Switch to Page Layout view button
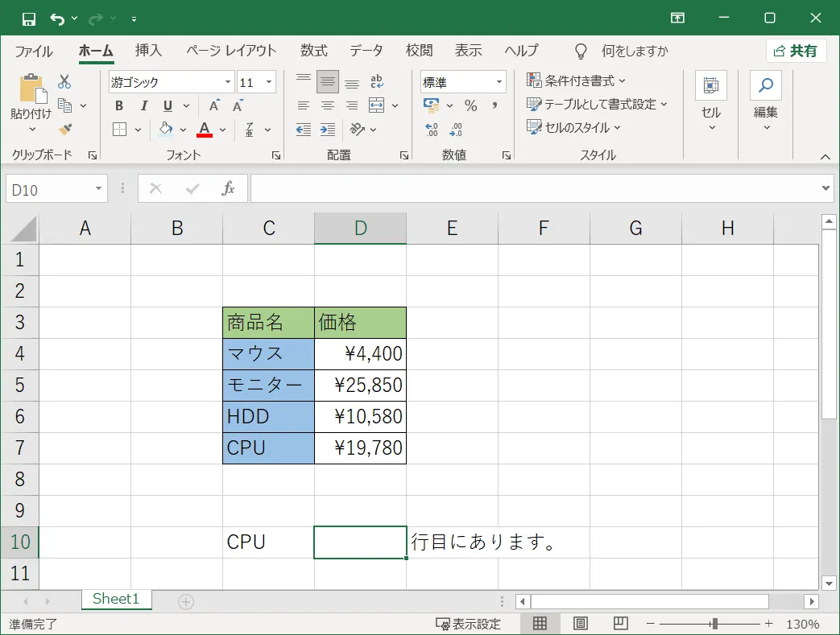This screenshot has width=840, height=635. click(x=580, y=623)
